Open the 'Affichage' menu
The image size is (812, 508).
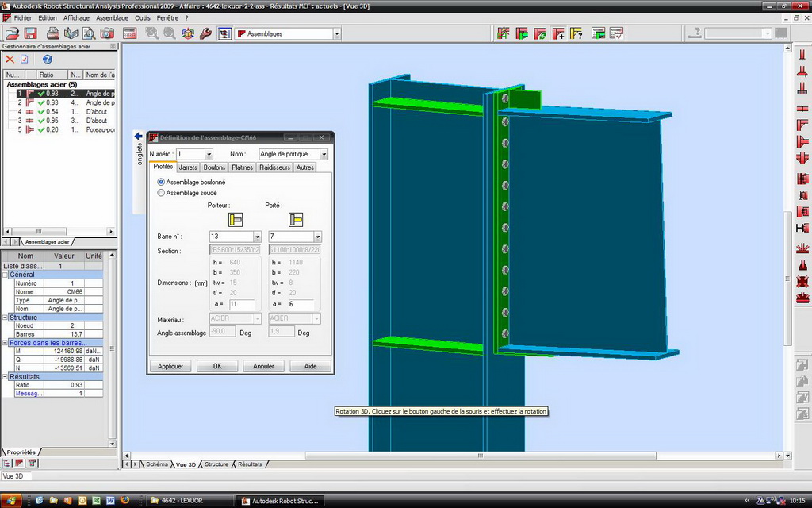(77, 17)
